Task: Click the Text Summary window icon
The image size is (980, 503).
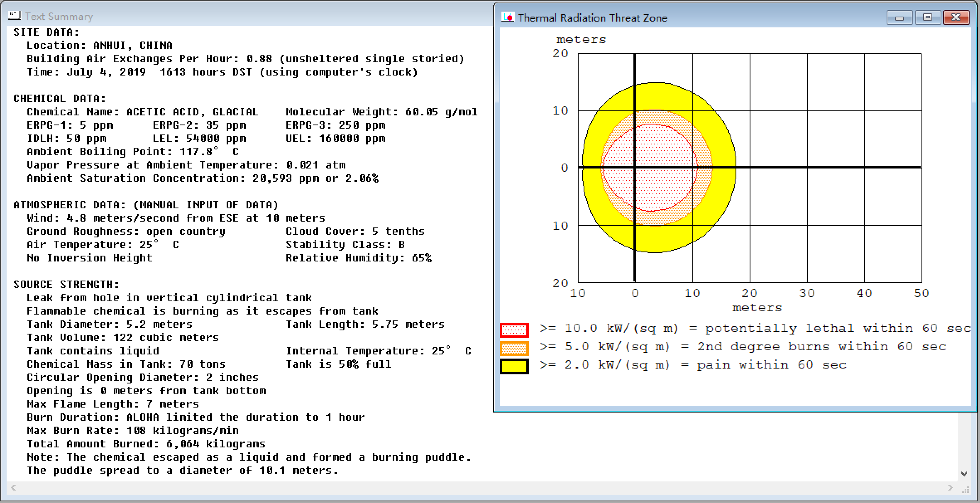Action: tap(15, 16)
